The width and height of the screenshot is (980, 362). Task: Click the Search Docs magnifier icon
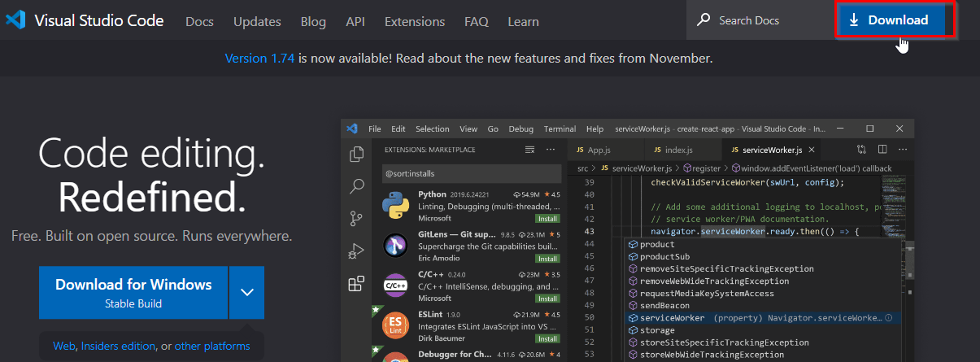(703, 20)
